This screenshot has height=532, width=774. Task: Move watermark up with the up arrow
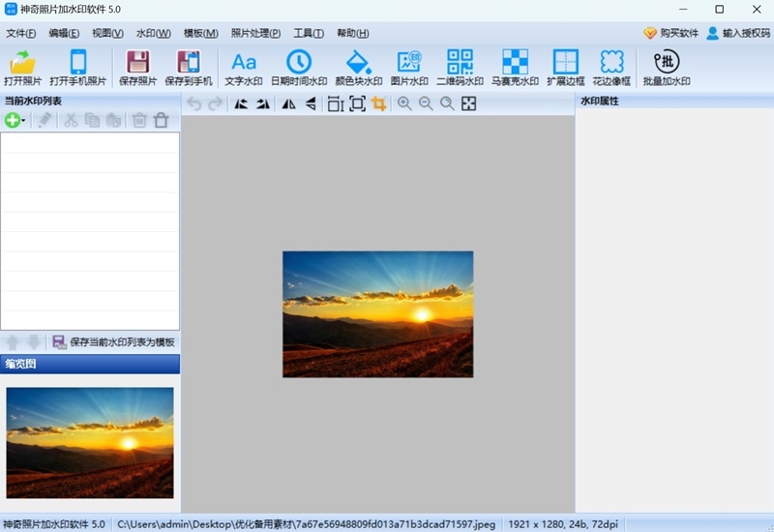[x=13, y=342]
